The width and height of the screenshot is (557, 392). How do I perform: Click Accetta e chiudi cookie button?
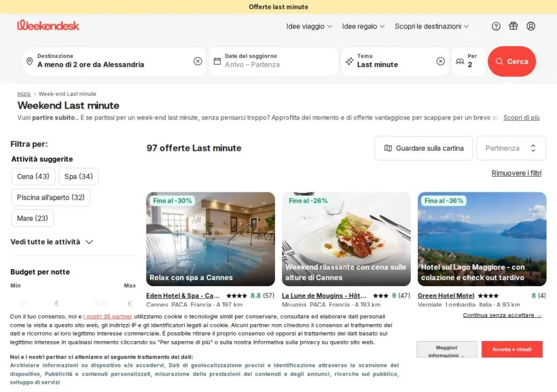click(512, 349)
